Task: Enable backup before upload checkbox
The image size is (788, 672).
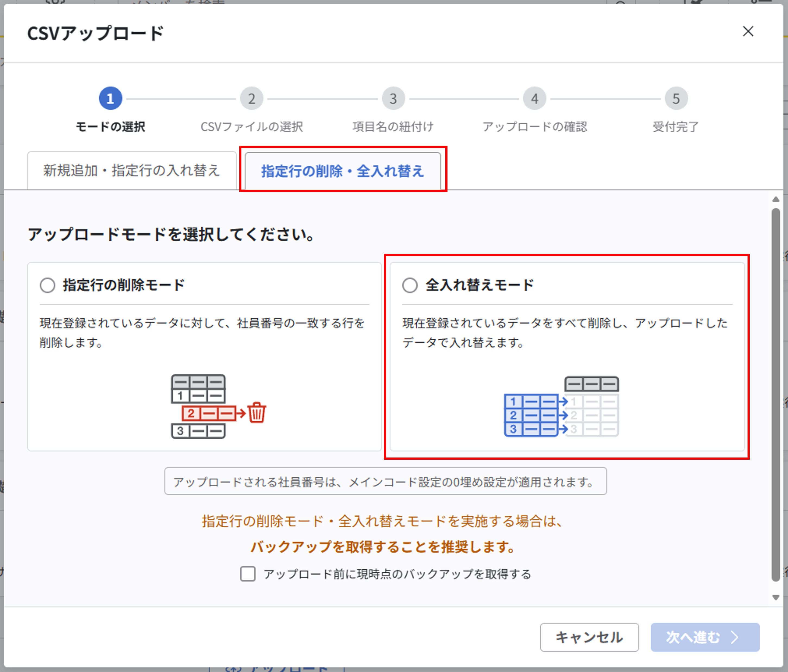Action: tap(248, 573)
